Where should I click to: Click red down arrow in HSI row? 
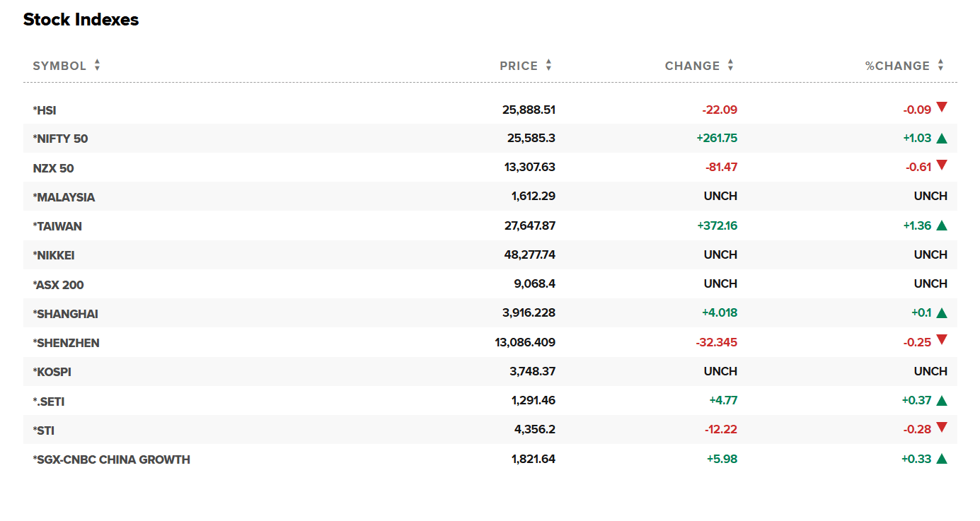(x=941, y=107)
